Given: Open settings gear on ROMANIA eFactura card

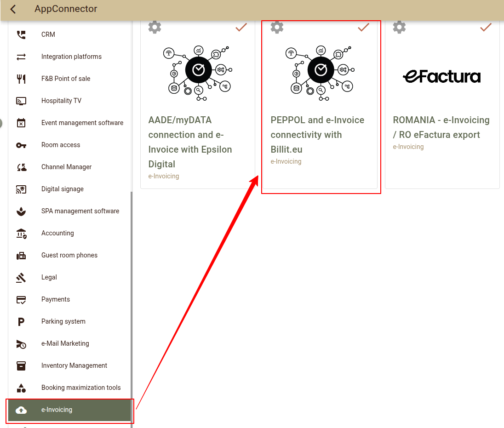Looking at the screenshot, I should (399, 27).
